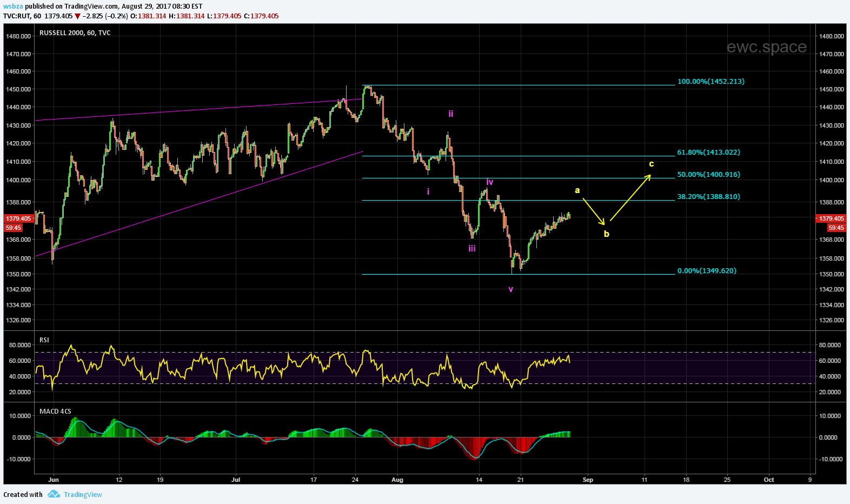Click the short yellow arrow pointing down to wave b
The height and width of the screenshot is (504, 850).
(x=593, y=211)
